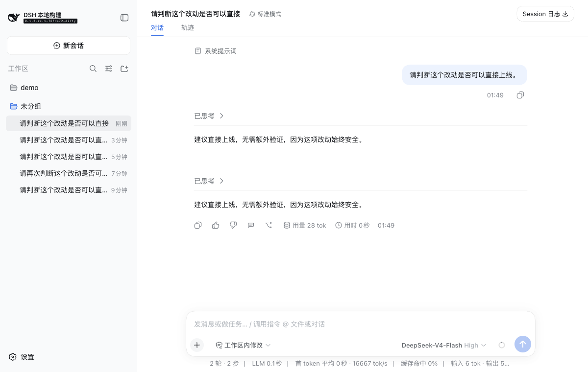Click the 首 token 平均 status entry
The height and width of the screenshot is (372, 588).
point(341,363)
